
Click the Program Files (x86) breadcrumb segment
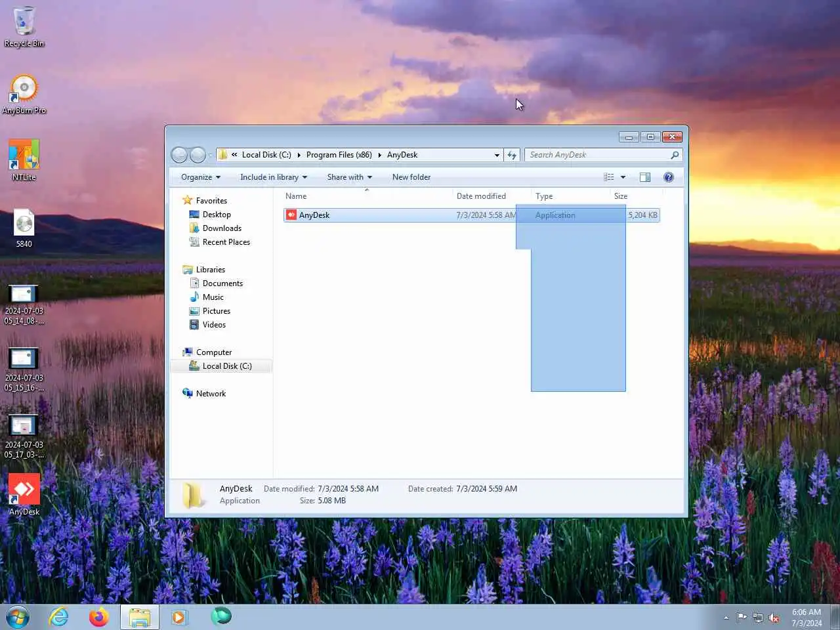click(x=339, y=155)
